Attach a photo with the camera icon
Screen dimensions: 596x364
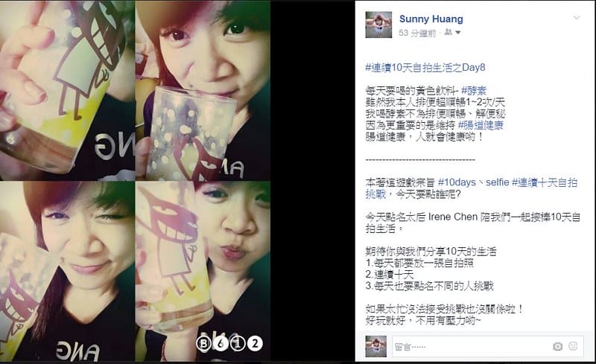coord(557,346)
